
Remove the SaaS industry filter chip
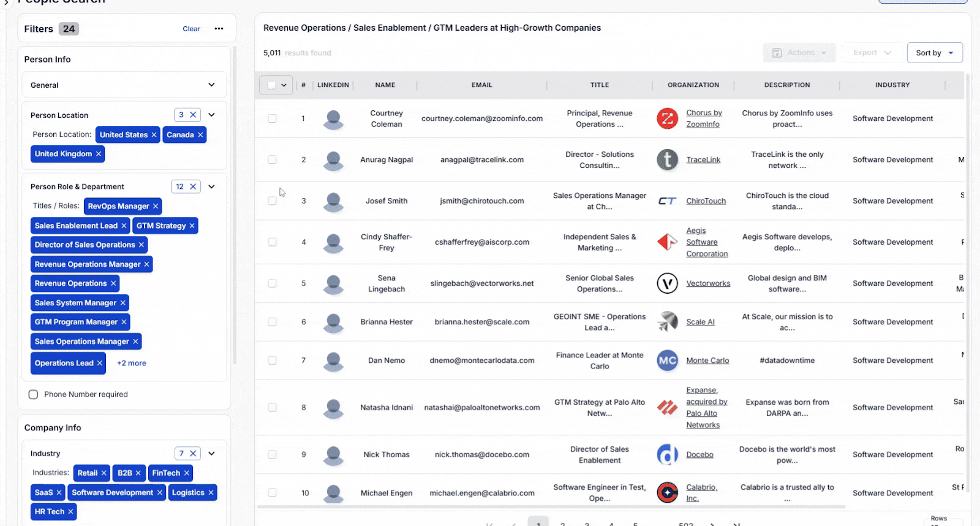coord(59,493)
